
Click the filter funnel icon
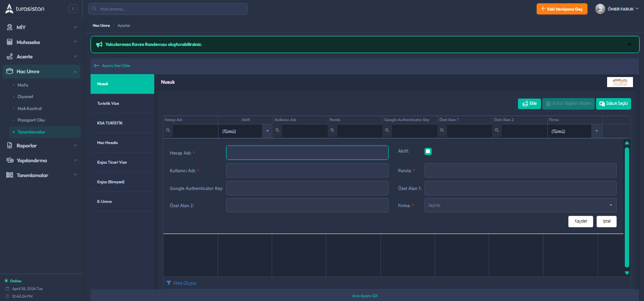coord(169,283)
